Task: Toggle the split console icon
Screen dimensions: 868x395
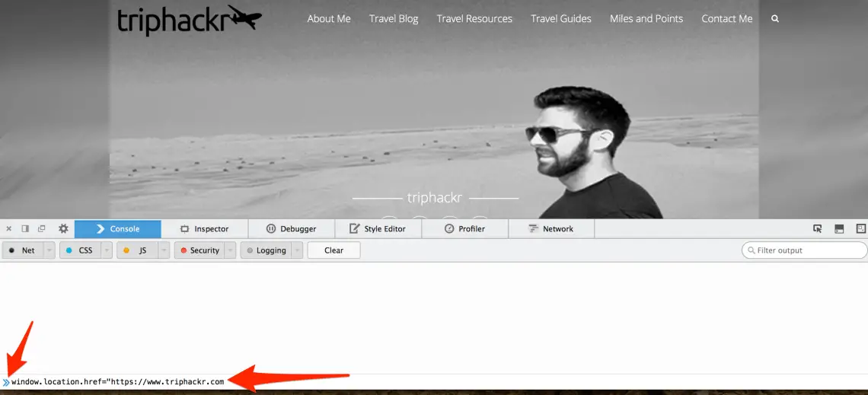Action: pyautogui.click(x=839, y=228)
